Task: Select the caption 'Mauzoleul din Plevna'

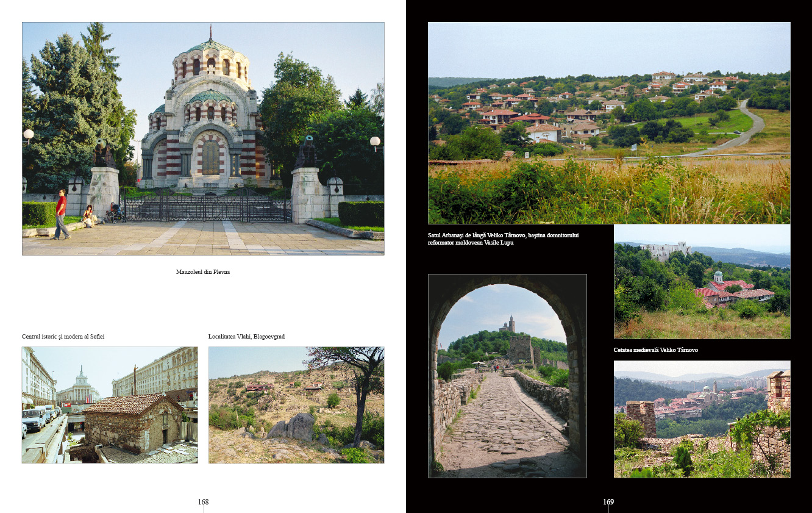Action: [x=203, y=272]
